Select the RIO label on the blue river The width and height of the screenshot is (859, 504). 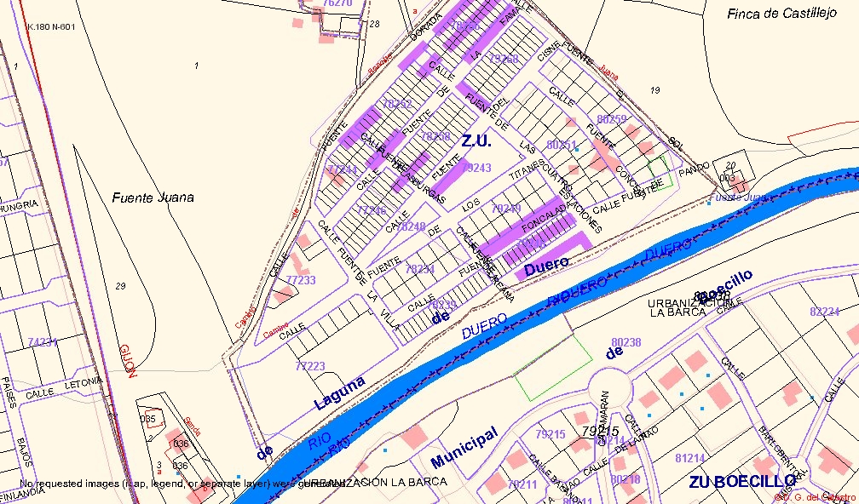319,443
